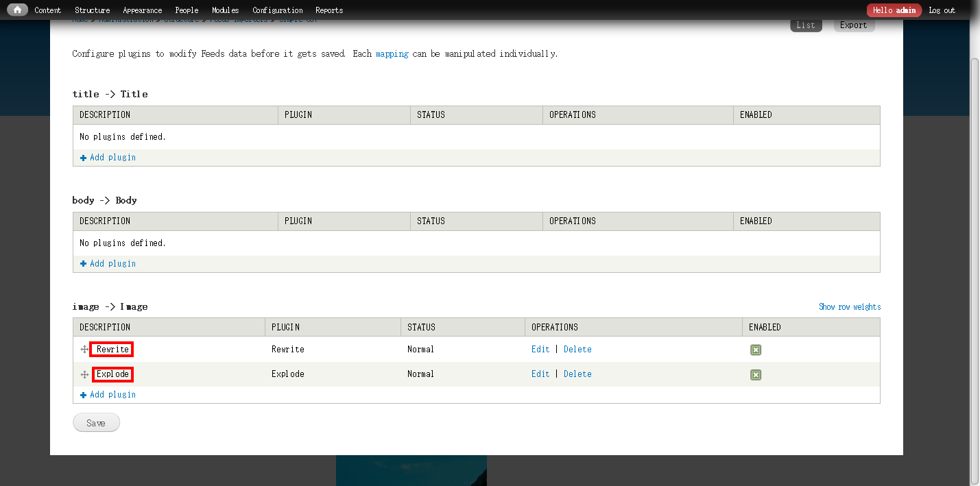Click the home icon in admin toolbar
The height and width of the screenshot is (486, 980).
pos(17,10)
